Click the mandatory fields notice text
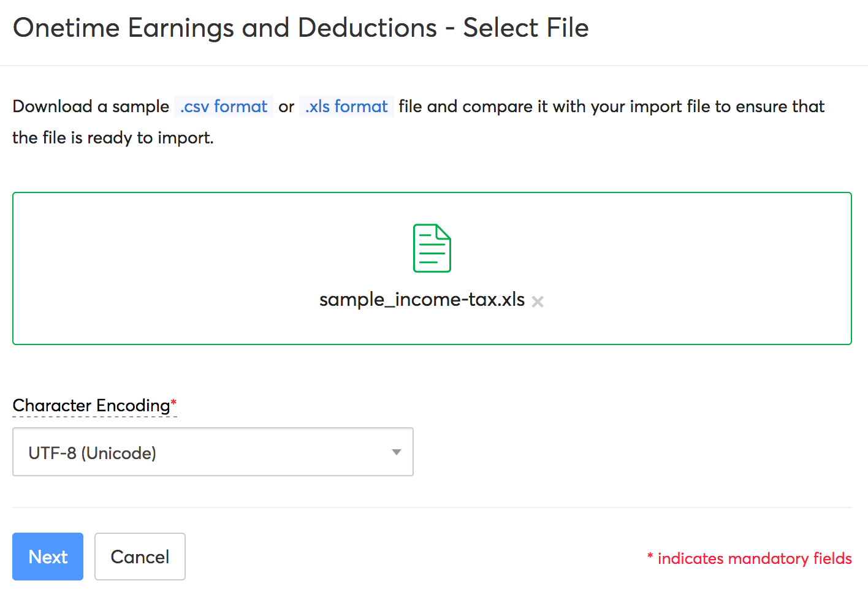868x597 pixels. (x=749, y=558)
